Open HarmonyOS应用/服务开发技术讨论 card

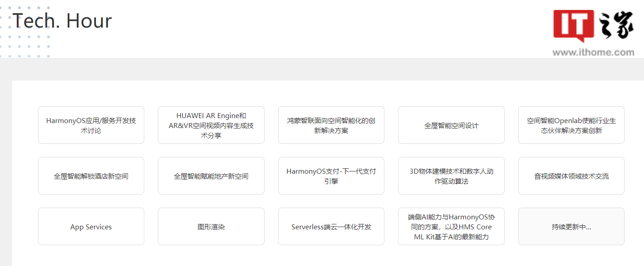(91, 125)
